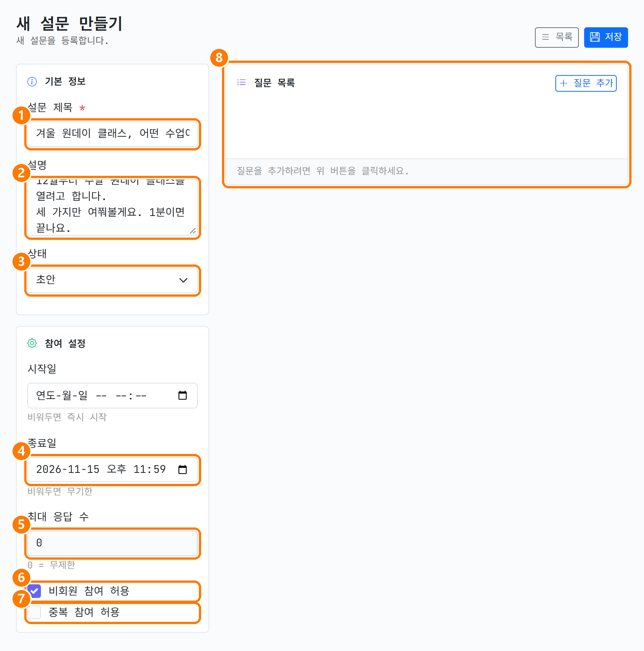644x651 pixels.
Task: Click inside the 설명 textarea
Action: pyautogui.click(x=113, y=207)
